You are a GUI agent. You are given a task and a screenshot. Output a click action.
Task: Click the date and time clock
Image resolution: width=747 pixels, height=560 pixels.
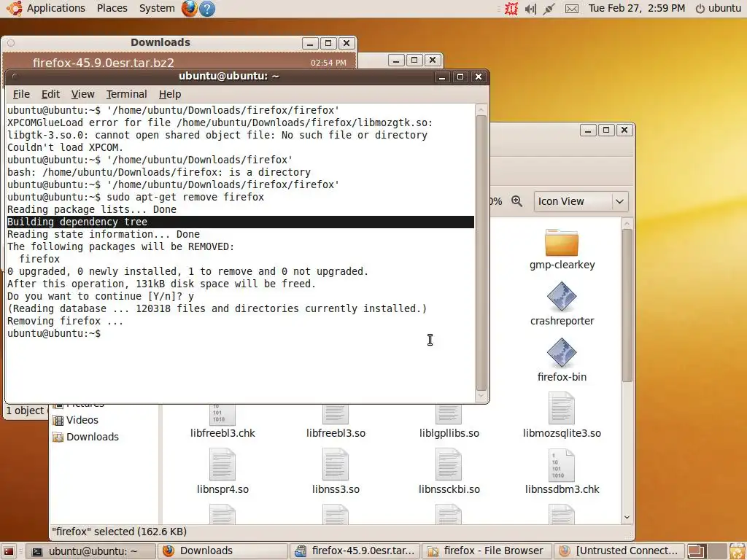[x=636, y=8]
